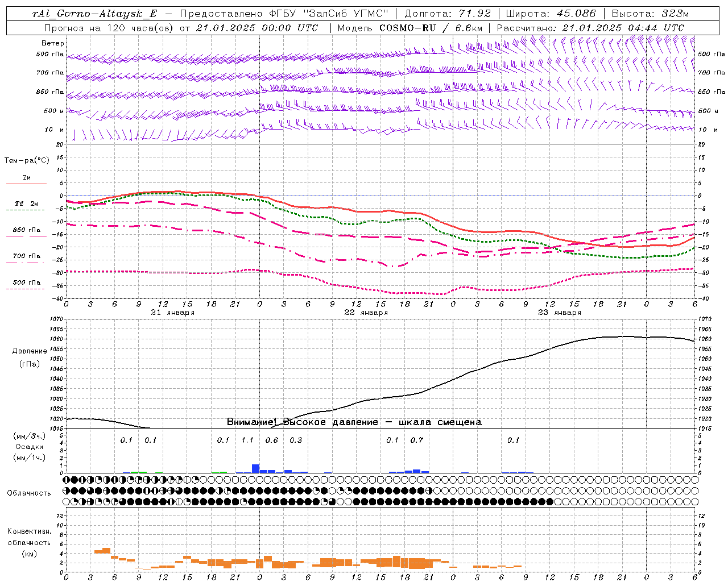Click the red 2м temperature legend line
728x582 pixels.
tap(26, 184)
